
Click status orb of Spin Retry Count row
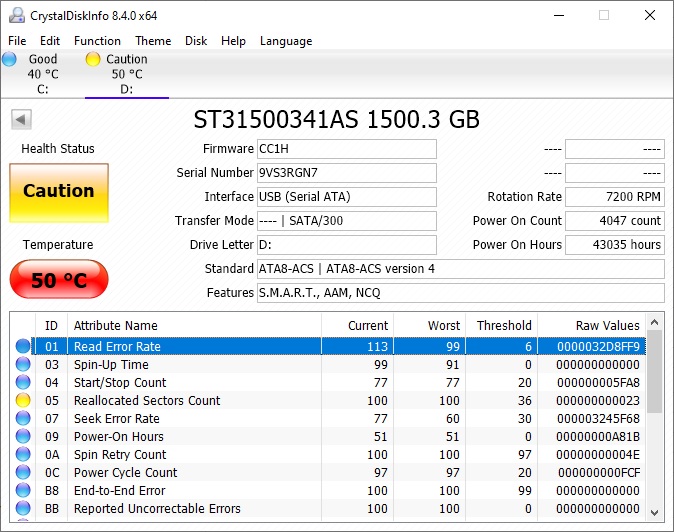click(23, 455)
